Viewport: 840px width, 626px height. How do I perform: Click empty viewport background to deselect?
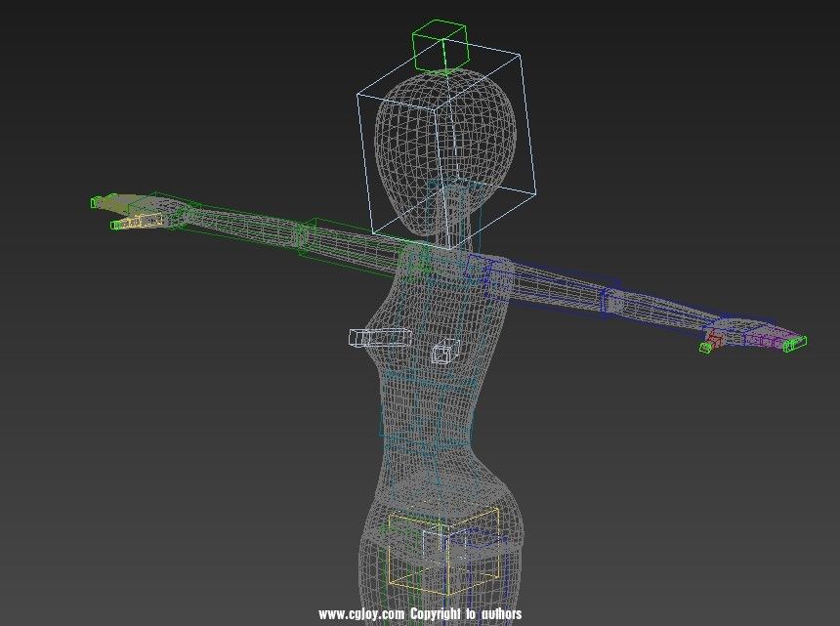pyautogui.click(x=147, y=439)
